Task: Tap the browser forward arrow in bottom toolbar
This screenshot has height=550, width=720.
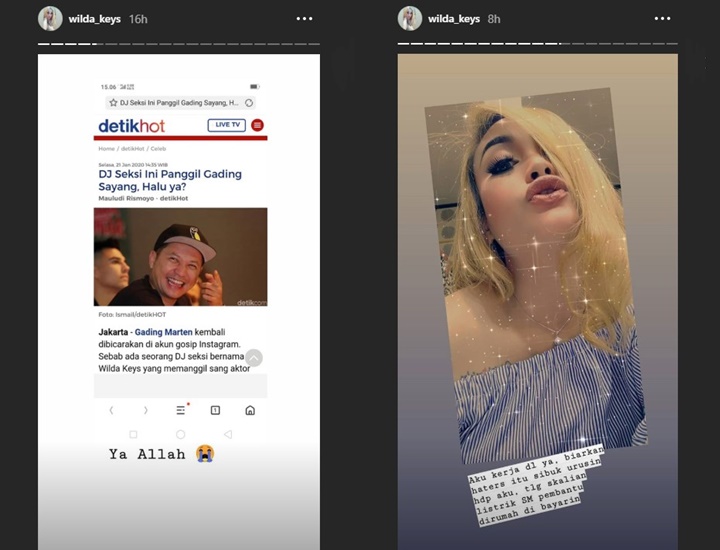Action: point(146,410)
